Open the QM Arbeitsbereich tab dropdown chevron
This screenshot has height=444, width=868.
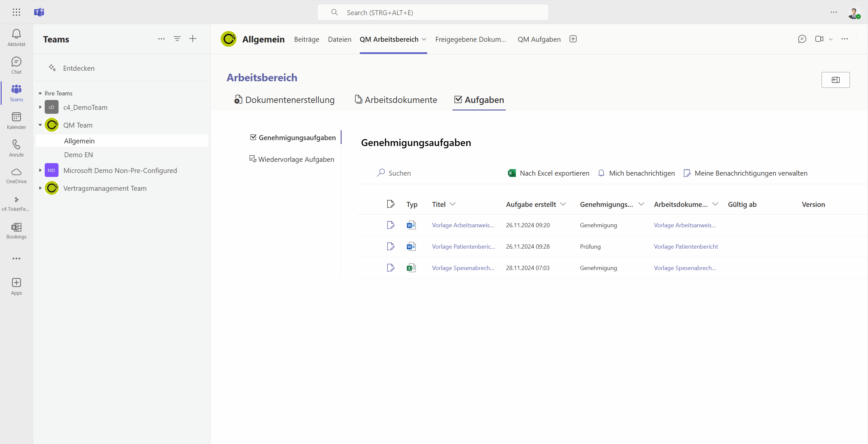(424, 39)
